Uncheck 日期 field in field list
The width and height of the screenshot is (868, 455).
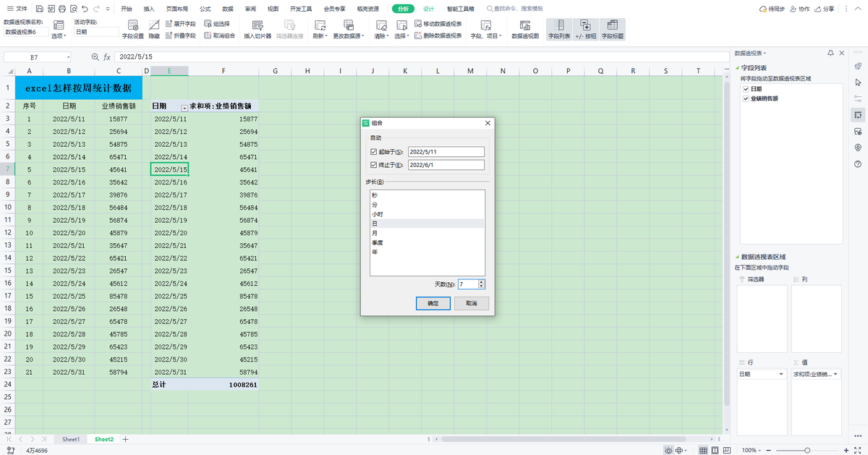tap(746, 88)
